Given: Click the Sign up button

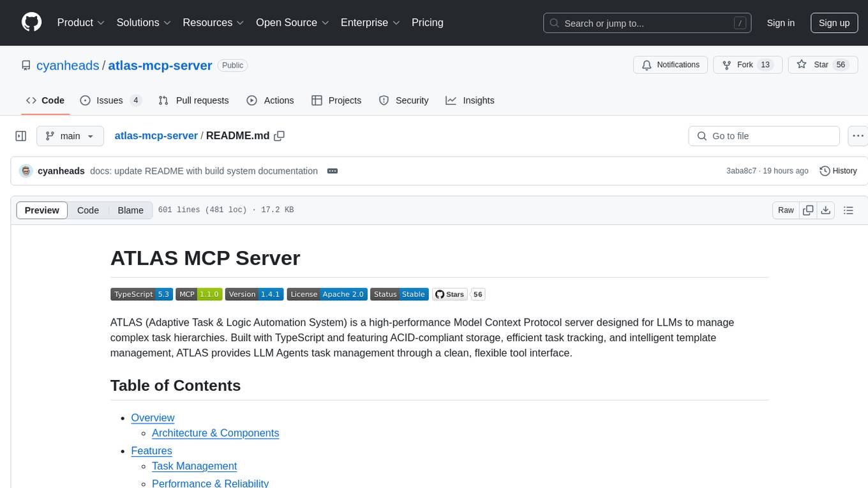Looking at the screenshot, I should pos(834,23).
